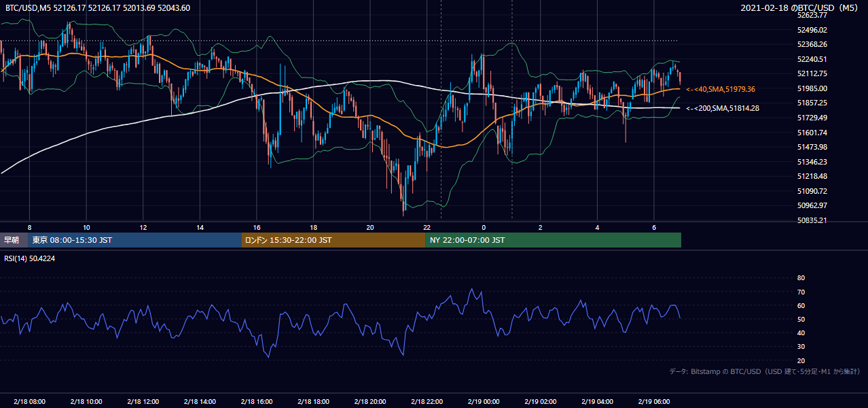Click hour tick 16 under the price chart
This screenshot has width=868, height=408.
tap(256, 227)
